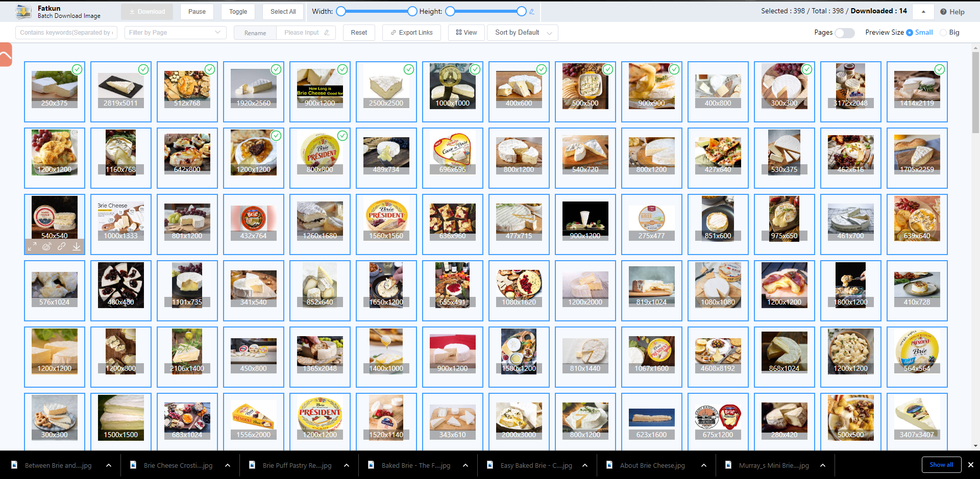Download the 540x540 image with its arrow icon

click(77, 247)
